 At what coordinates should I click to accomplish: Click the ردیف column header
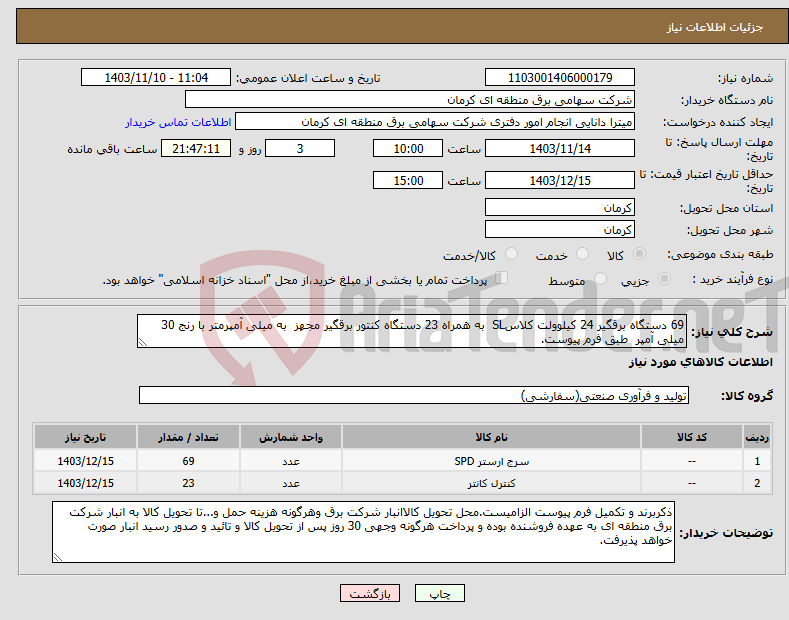757,437
